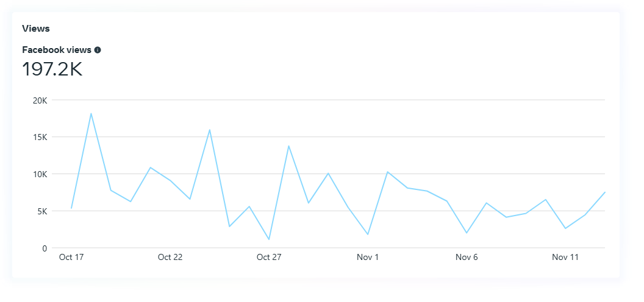Click the 5K y-axis label
This screenshot has width=644, height=302.
[41, 211]
